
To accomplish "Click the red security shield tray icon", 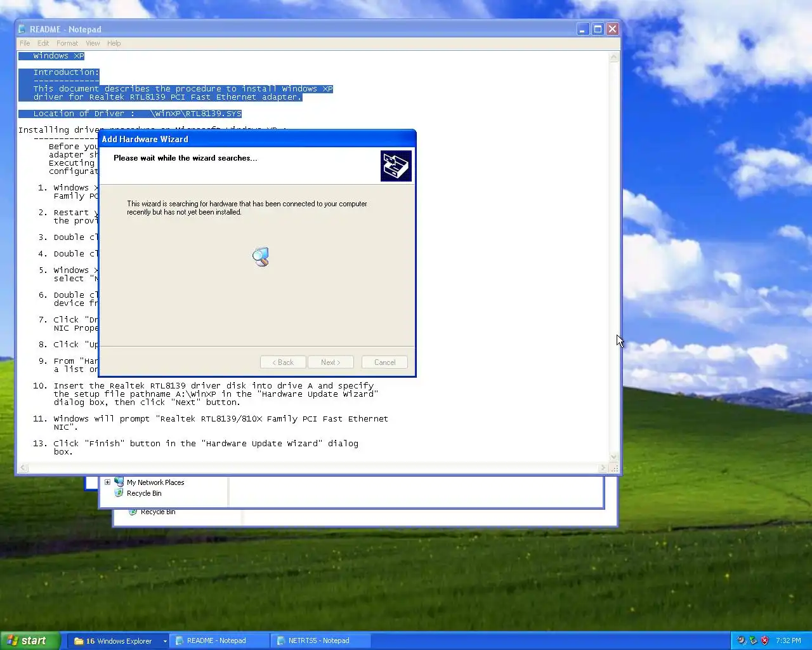I will (x=765, y=640).
